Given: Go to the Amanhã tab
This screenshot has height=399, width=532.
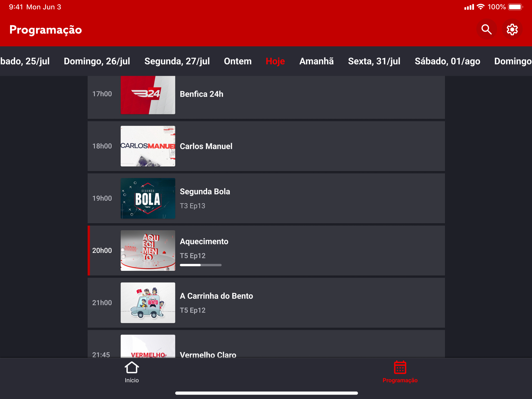Looking at the screenshot, I should pyautogui.click(x=316, y=61).
